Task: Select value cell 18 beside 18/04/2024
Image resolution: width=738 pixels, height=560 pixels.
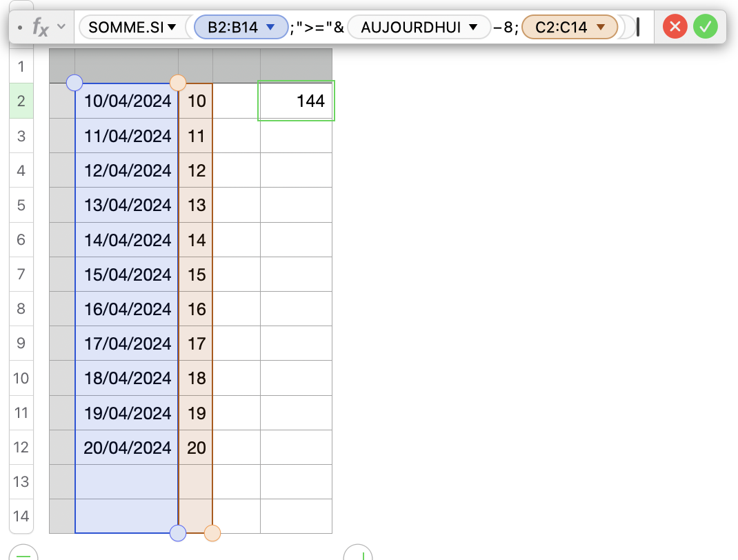Action: coord(196,378)
